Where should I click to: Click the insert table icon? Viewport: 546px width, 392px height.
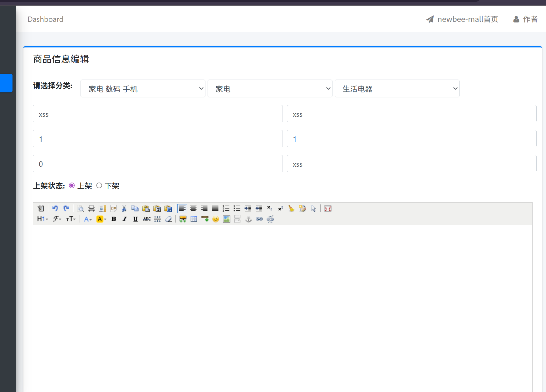194,219
